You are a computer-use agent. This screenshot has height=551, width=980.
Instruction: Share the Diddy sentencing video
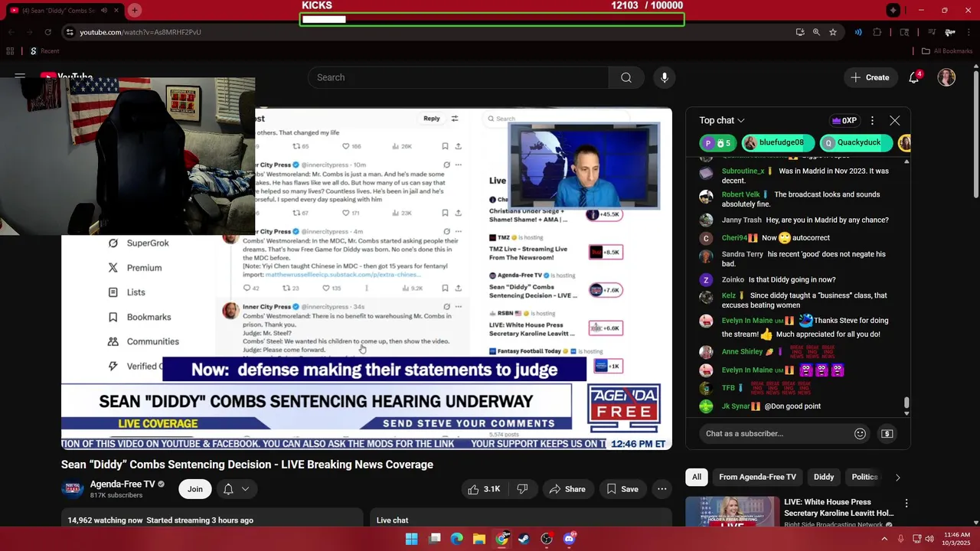pos(567,489)
